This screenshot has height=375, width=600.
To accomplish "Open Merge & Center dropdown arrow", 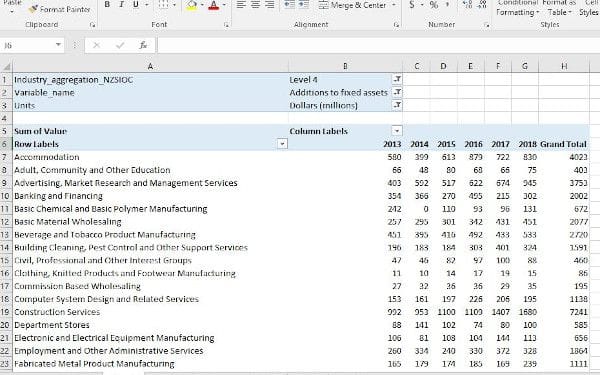I will (x=394, y=5).
